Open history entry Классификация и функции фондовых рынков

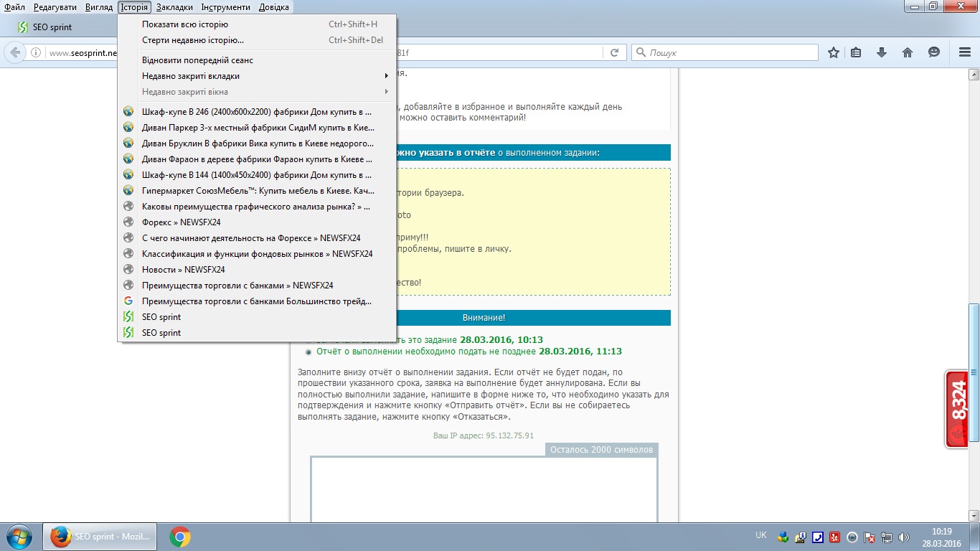click(x=257, y=254)
